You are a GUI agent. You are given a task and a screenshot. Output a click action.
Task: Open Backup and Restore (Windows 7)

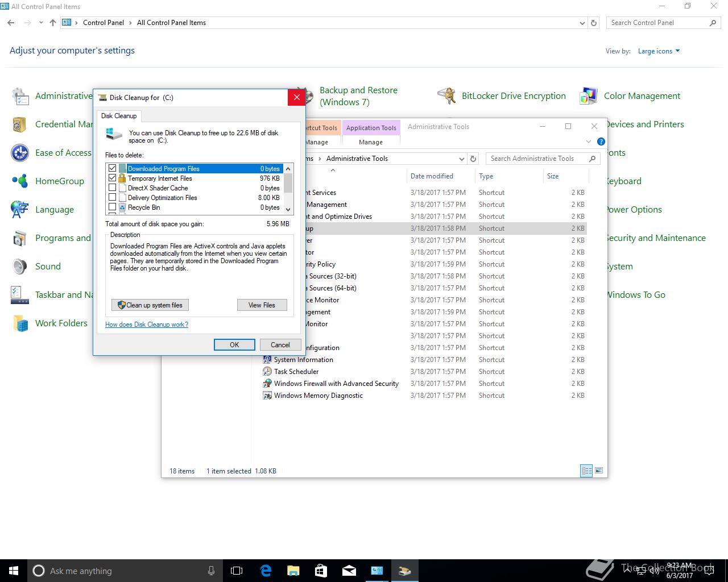tap(358, 96)
